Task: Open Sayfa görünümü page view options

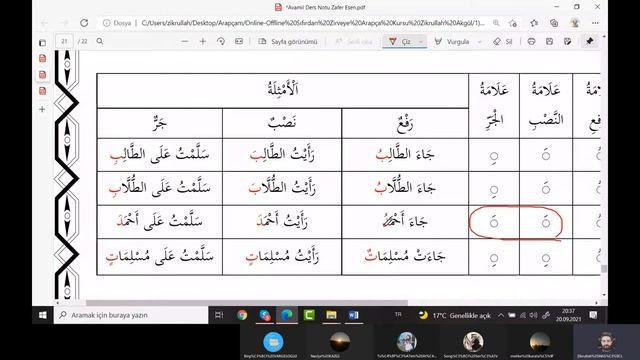Action: click(288, 42)
